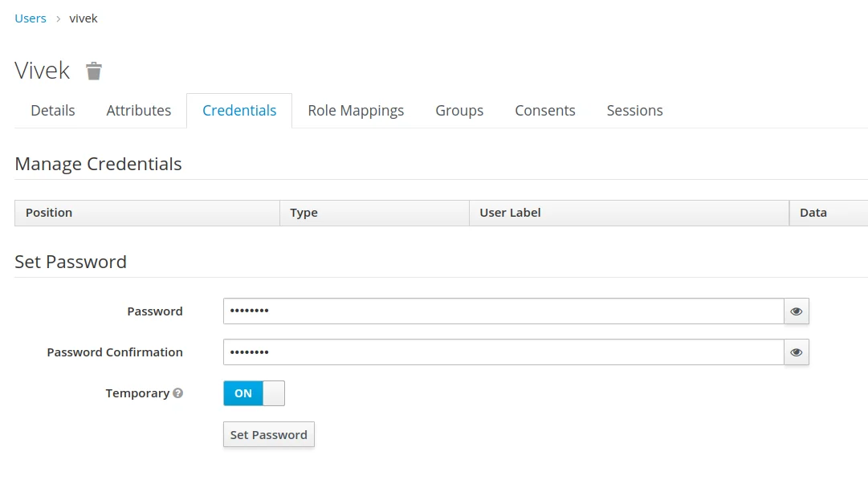The image size is (868, 480).
Task: Click the Set Password section heading
Action: point(71,262)
